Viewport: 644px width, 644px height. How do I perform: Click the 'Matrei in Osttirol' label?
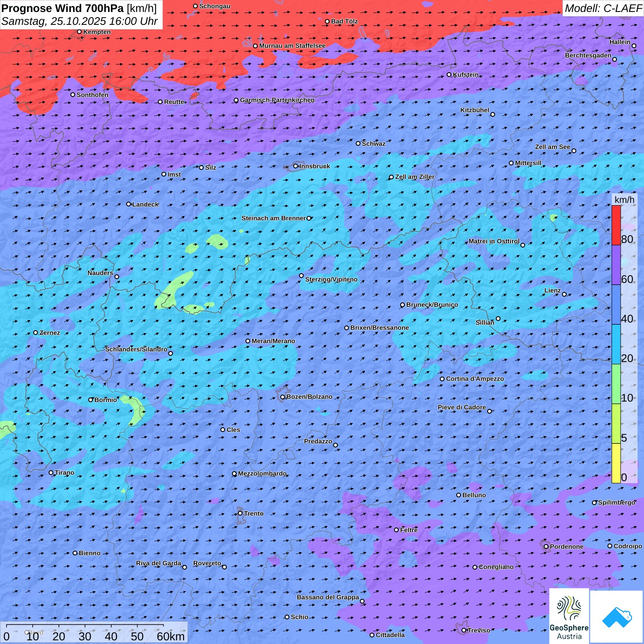tap(494, 241)
